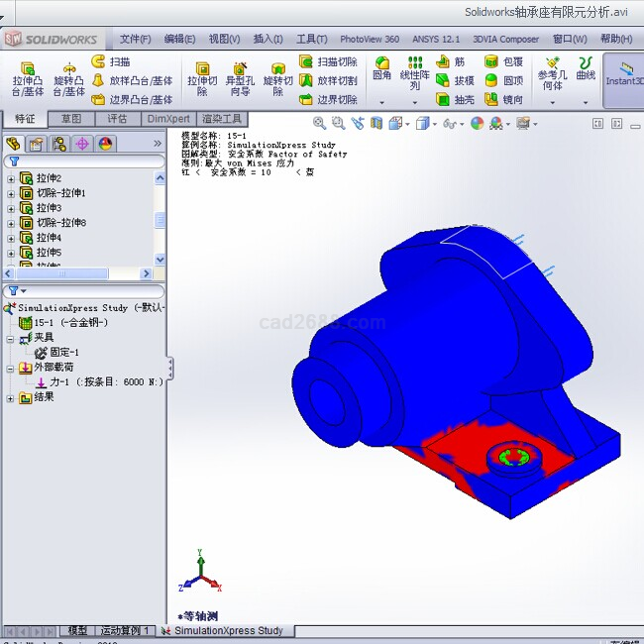Open the DimXpertManager crosshair tab icon
The width and height of the screenshot is (644, 644).
tap(82, 144)
